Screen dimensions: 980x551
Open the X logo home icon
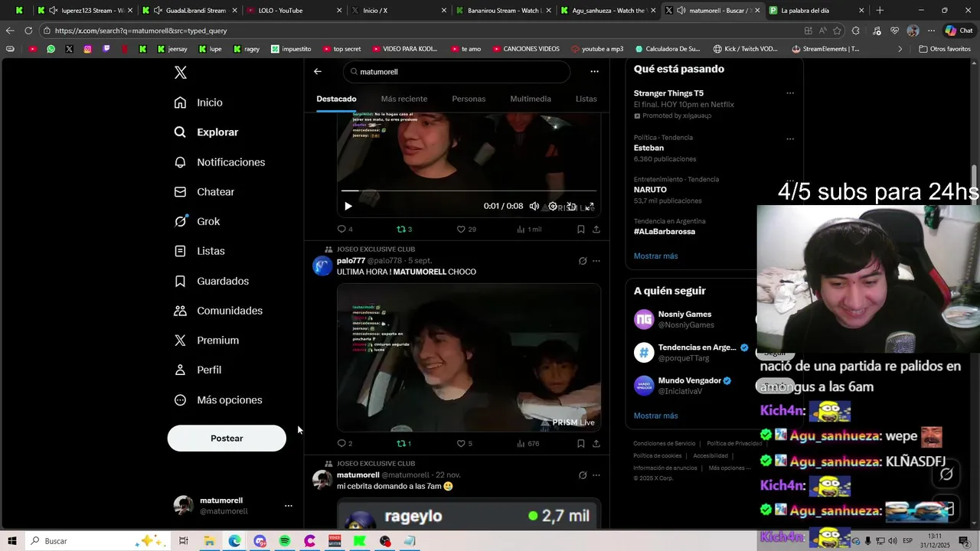click(181, 73)
